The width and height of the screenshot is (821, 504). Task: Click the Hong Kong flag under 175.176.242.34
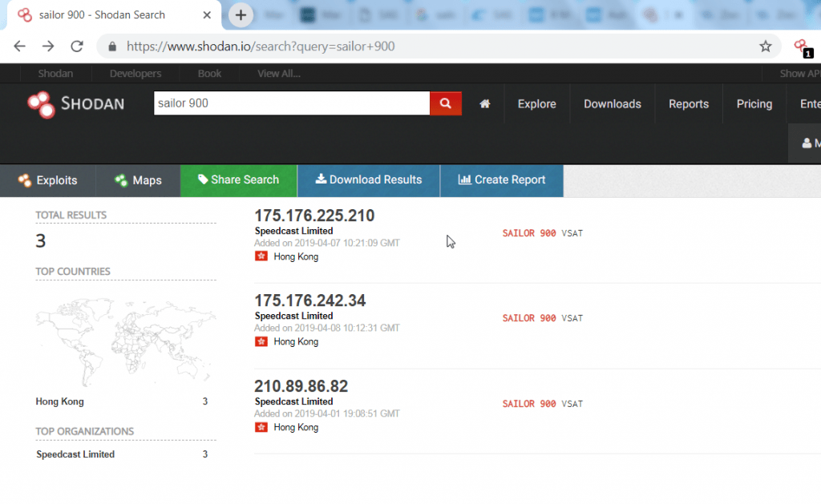[261, 341]
